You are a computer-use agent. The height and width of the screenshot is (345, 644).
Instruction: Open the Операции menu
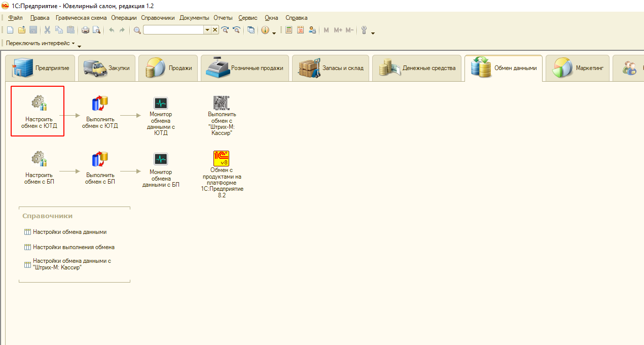pos(124,18)
